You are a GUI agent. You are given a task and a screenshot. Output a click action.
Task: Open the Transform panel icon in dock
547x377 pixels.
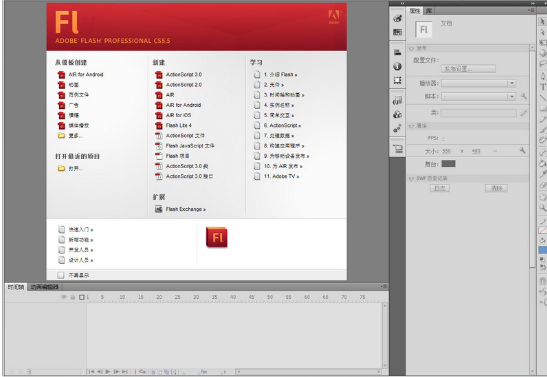coord(397,80)
